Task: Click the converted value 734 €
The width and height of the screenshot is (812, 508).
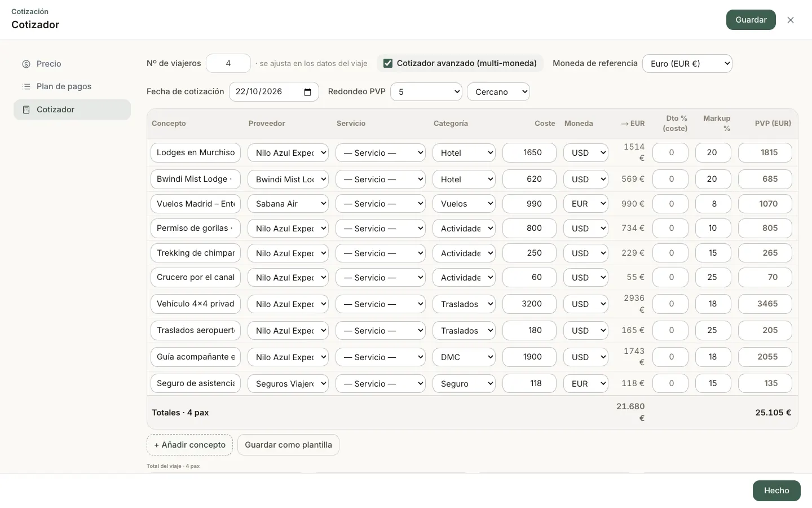Action: tap(633, 228)
